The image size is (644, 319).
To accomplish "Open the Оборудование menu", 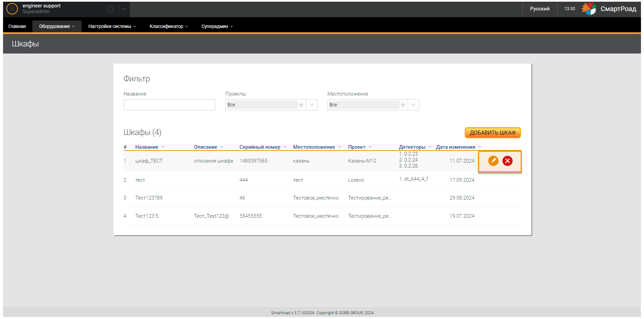I will coord(57,26).
